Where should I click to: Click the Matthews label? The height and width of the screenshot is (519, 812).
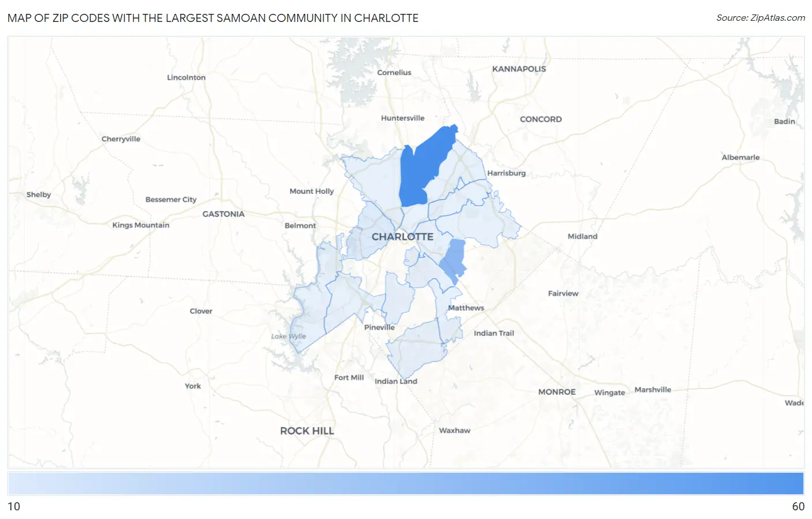point(466,308)
